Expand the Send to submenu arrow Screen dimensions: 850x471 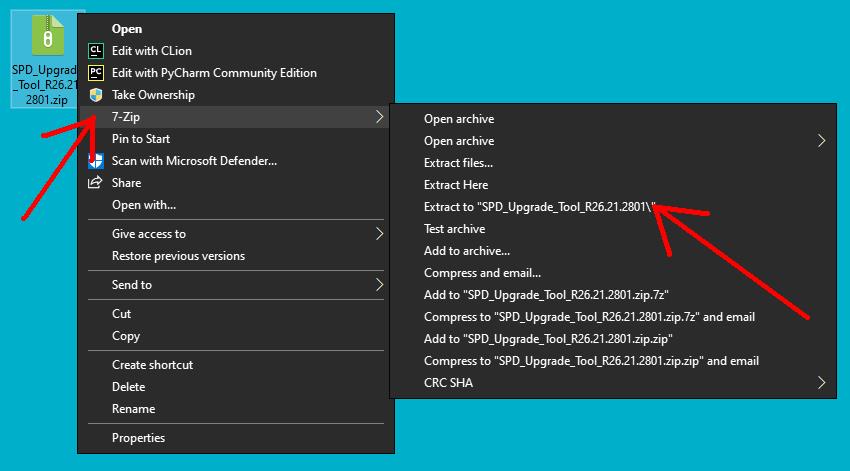point(379,285)
